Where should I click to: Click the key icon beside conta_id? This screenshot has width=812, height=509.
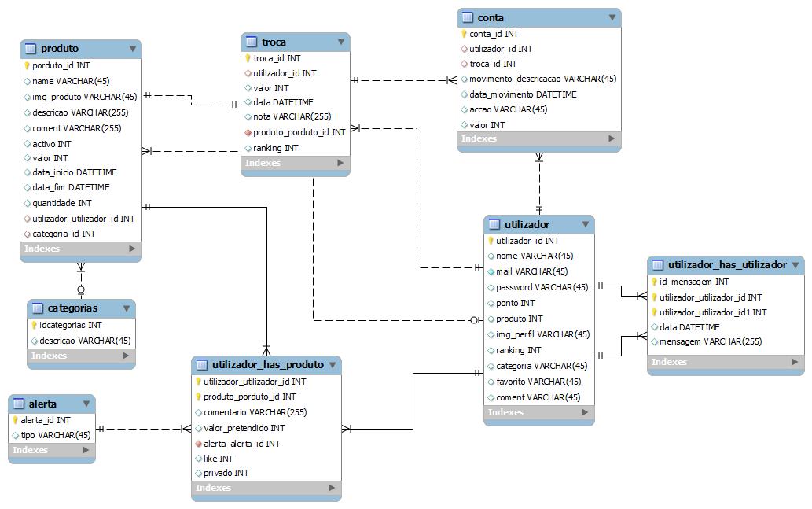point(465,34)
